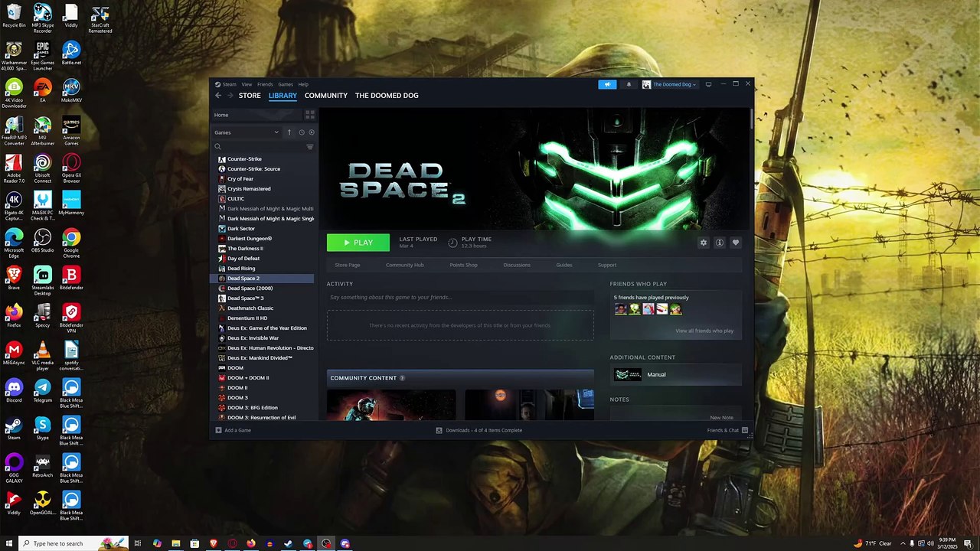Open the Manual additional content

pyautogui.click(x=676, y=374)
